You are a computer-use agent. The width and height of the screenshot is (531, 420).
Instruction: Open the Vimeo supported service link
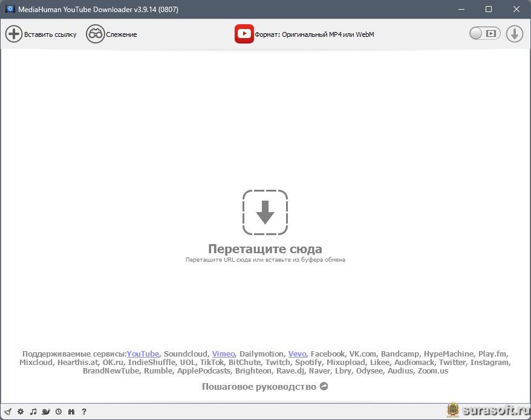(224, 354)
